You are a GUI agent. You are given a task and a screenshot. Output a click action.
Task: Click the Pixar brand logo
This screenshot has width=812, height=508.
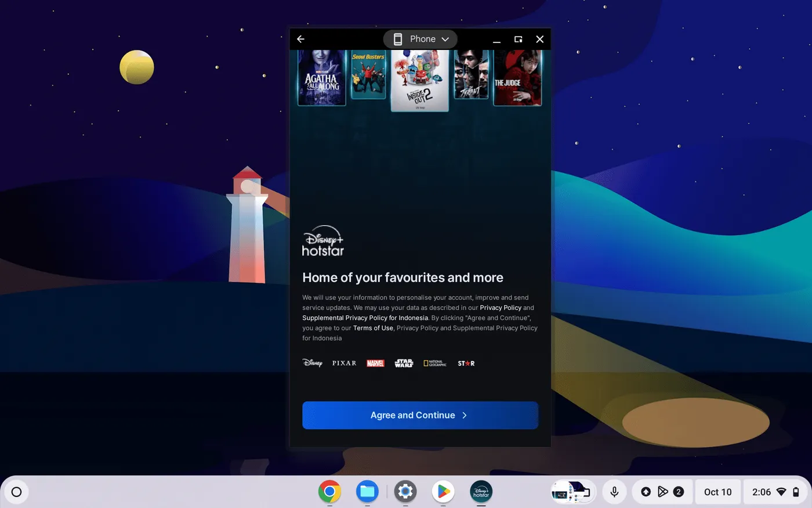pyautogui.click(x=344, y=363)
